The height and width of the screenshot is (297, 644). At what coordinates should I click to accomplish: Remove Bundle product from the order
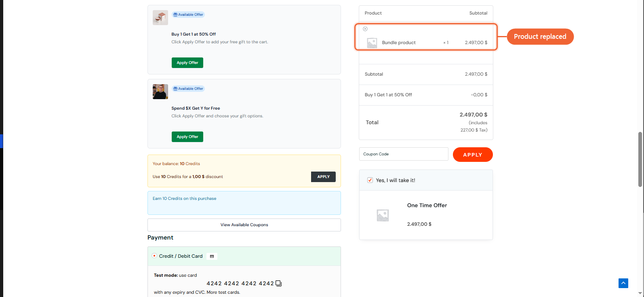365,29
